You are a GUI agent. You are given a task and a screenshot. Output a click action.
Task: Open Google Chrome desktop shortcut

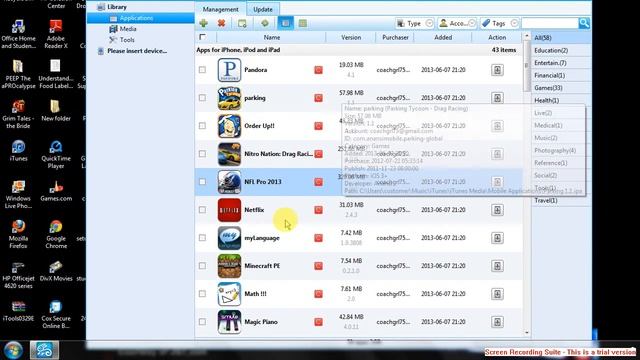(56, 235)
